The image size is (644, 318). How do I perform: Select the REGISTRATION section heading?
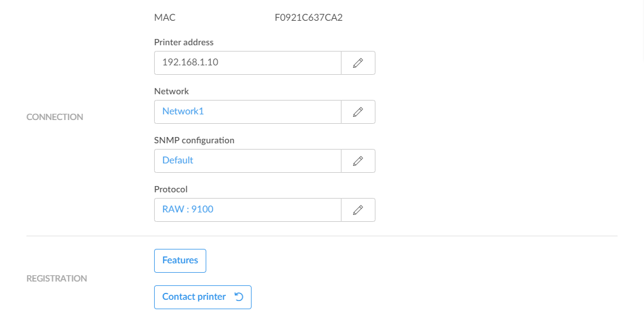pos(57,278)
